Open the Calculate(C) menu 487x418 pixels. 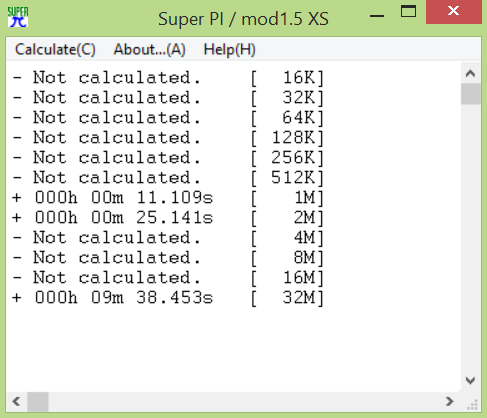55,50
